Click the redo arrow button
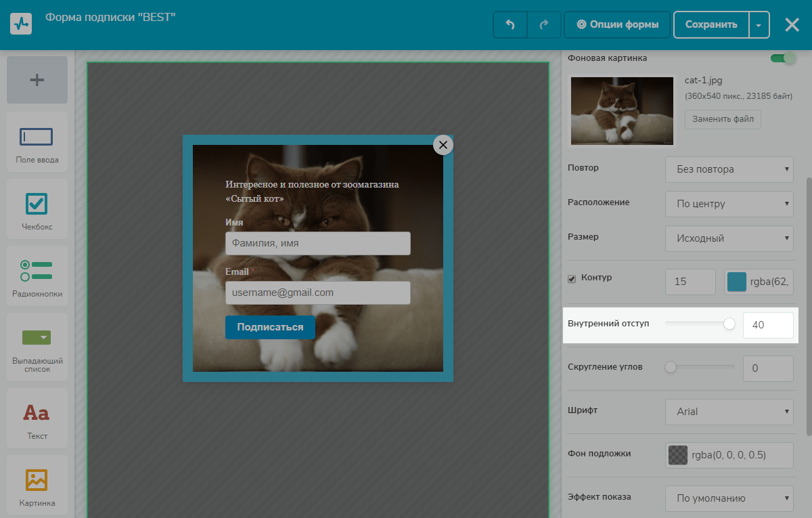The image size is (812, 518). point(544,25)
